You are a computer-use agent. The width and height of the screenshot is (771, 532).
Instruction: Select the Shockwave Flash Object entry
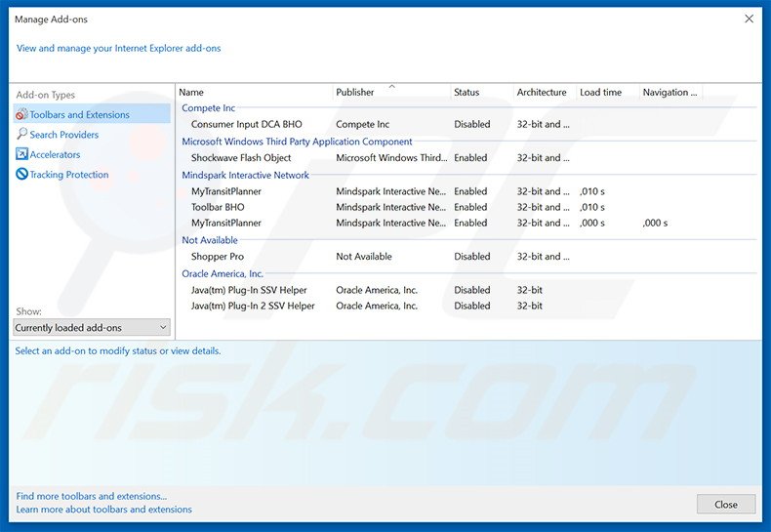pyautogui.click(x=241, y=158)
